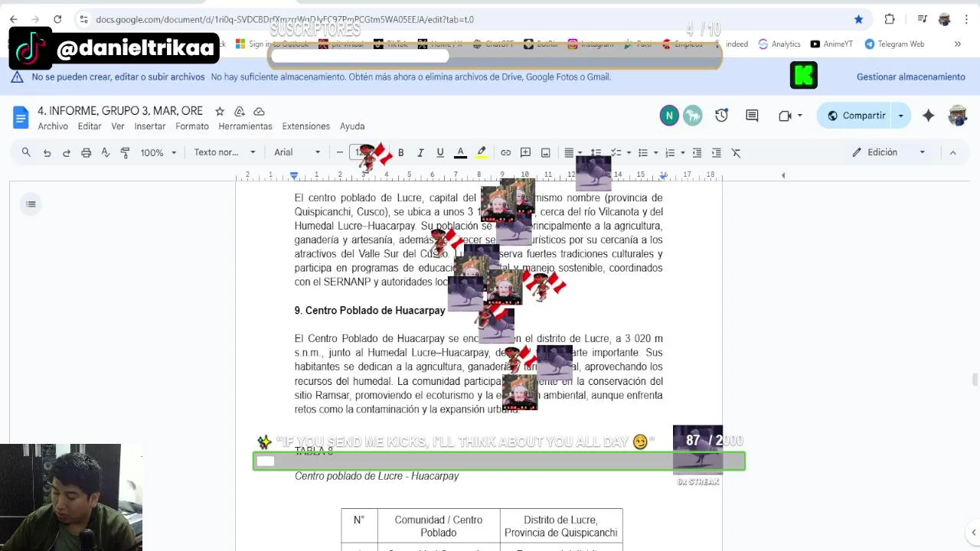Open the Ver menu
Image resolution: width=980 pixels, height=551 pixels.
point(118,126)
